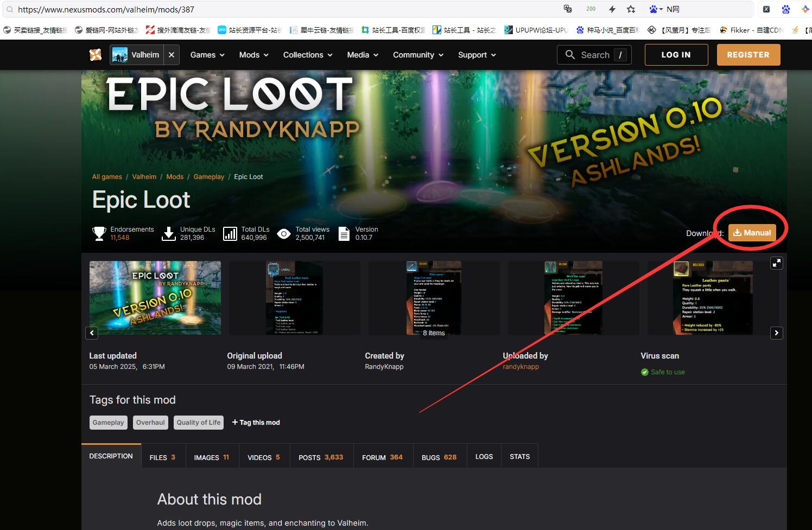Image resolution: width=812 pixels, height=530 pixels.
Task: Open the Baidu paw search engine dropdown
Action: [x=656, y=9]
